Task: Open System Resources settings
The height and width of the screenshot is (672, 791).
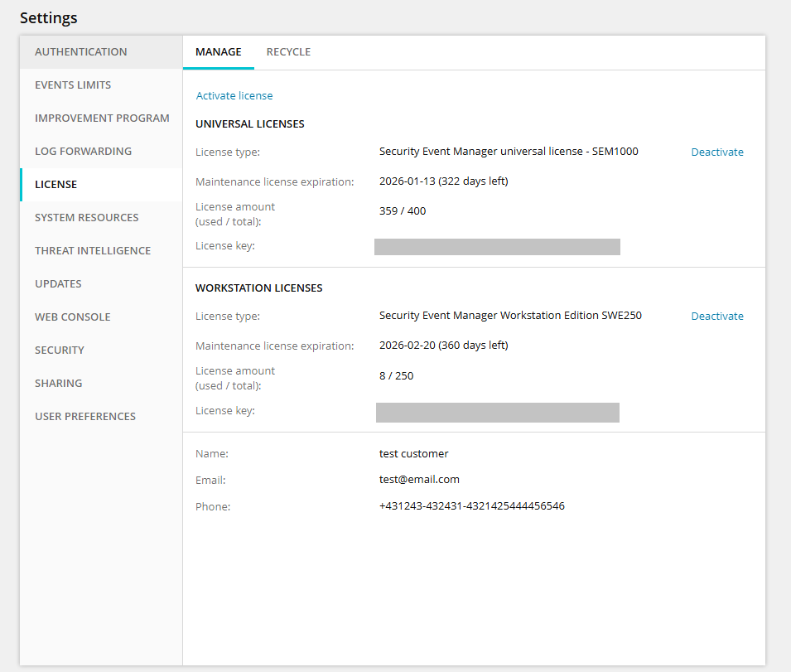Action: point(87,217)
